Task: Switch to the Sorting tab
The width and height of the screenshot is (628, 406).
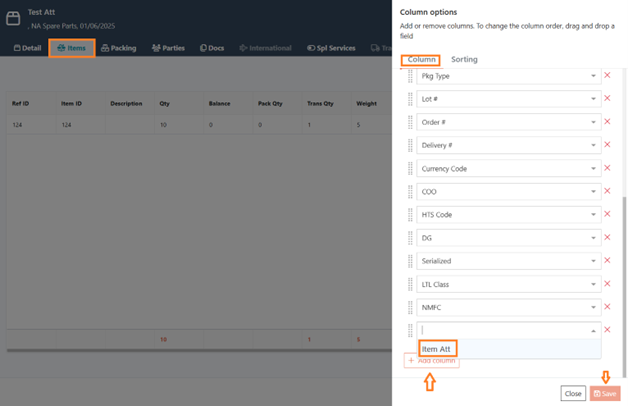Action: point(464,59)
